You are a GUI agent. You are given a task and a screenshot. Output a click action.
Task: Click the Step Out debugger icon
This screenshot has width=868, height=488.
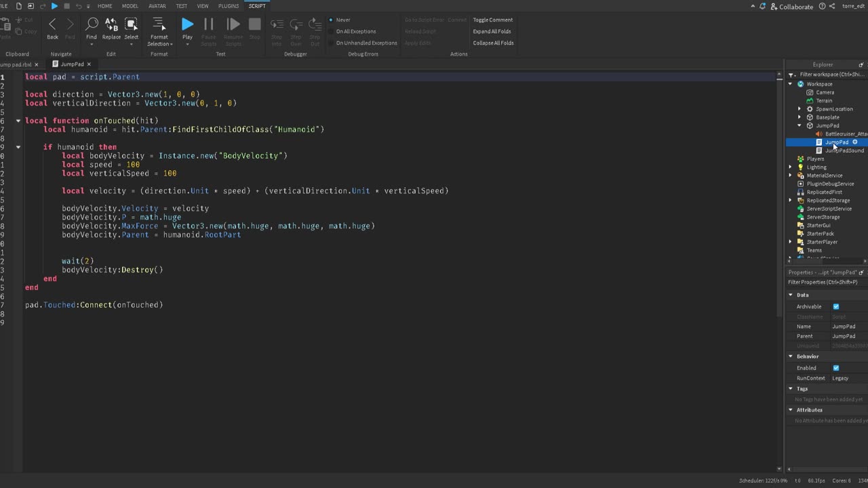(x=315, y=24)
